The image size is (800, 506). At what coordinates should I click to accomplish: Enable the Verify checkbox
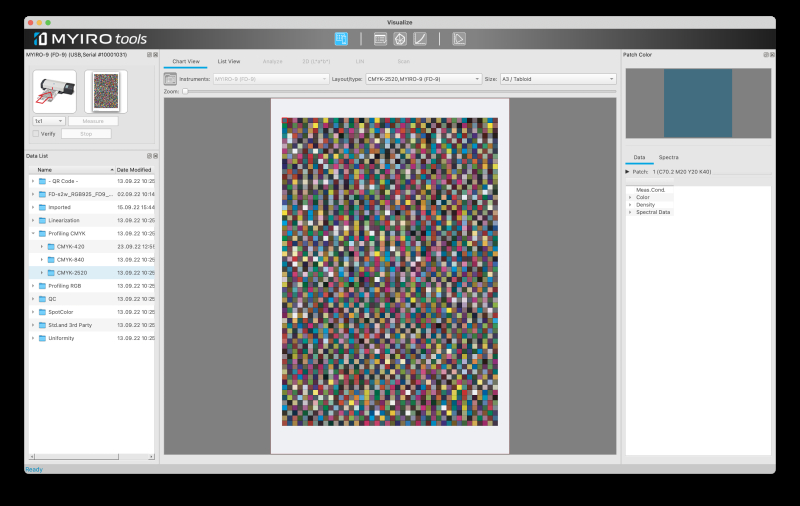click(x=36, y=134)
